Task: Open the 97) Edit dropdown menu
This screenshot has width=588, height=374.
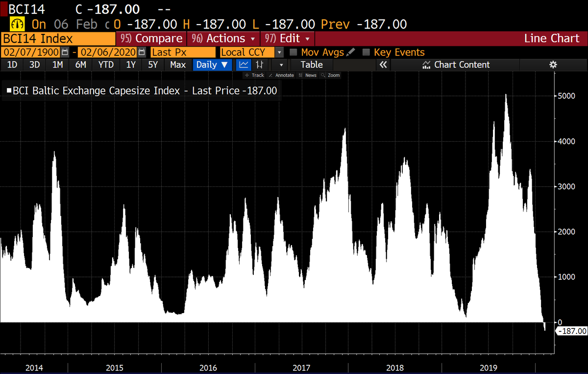Action: pyautogui.click(x=288, y=38)
